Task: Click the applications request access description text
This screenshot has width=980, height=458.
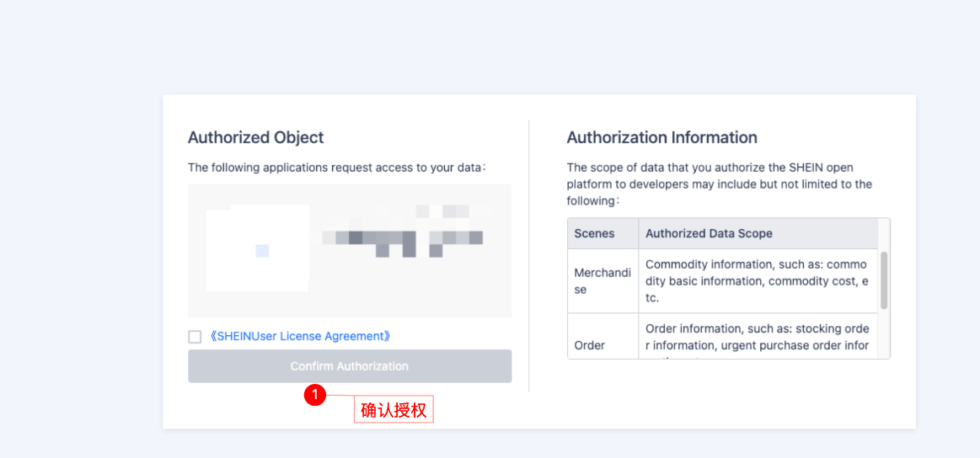Action: [x=336, y=168]
